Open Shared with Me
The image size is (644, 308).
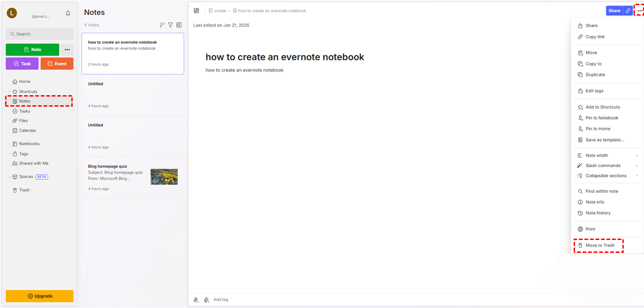click(x=34, y=163)
